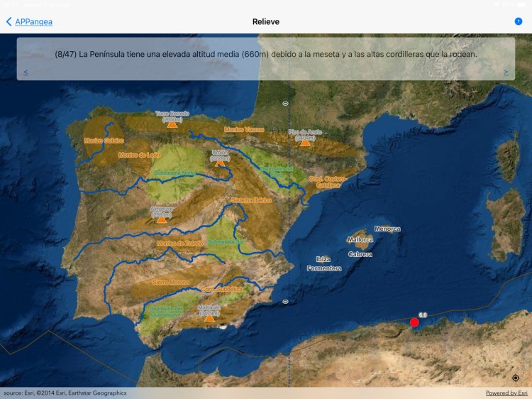Tap the Montes de León label
The image size is (532, 399).
(139, 155)
